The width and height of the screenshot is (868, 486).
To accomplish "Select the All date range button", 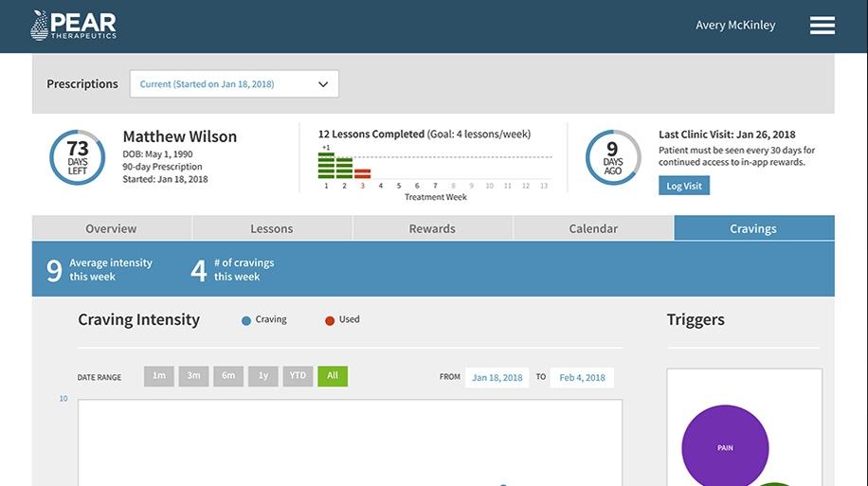I will click(333, 376).
